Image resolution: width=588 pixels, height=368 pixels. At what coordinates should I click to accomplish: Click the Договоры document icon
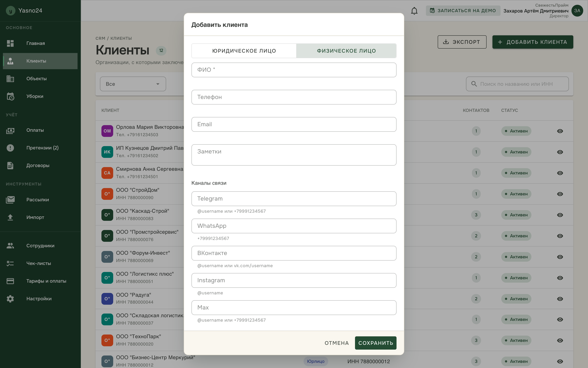(x=10, y=165)
